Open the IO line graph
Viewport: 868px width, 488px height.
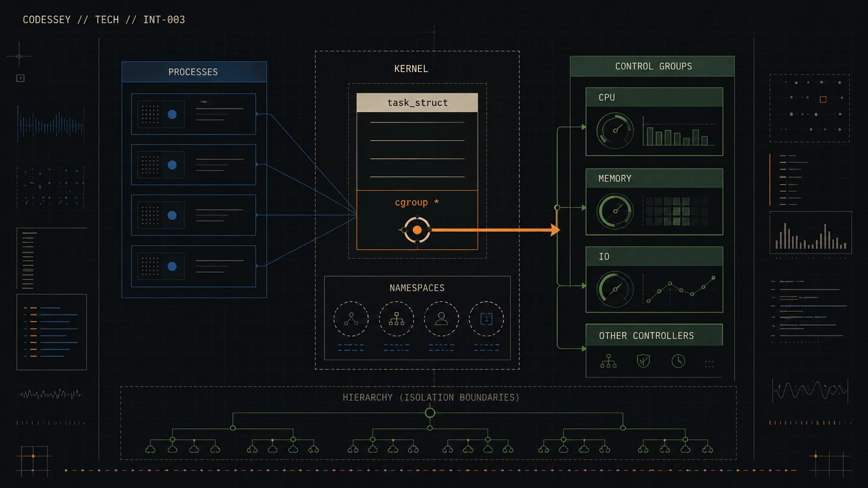coord(680,289)
